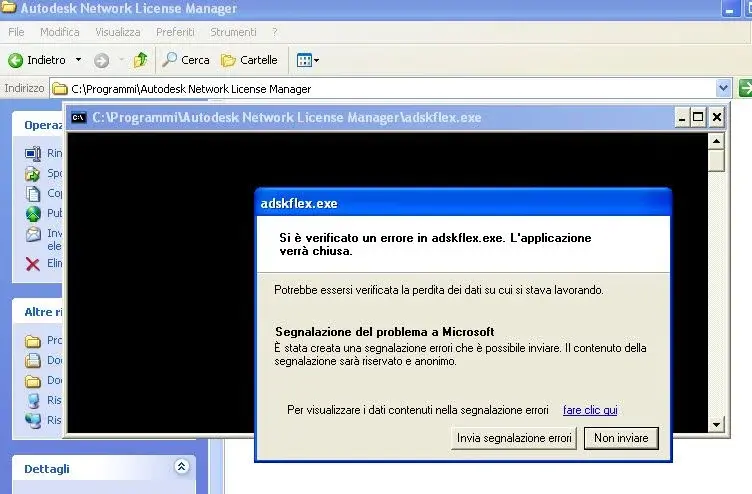Open the Indietro history dropdown arrow
The width and height of the screenshot is (752, 494).
78,60
